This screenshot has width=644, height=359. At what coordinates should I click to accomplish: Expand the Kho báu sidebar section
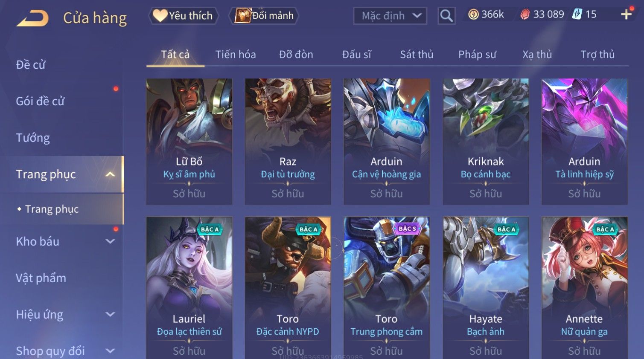click(110, 241)
